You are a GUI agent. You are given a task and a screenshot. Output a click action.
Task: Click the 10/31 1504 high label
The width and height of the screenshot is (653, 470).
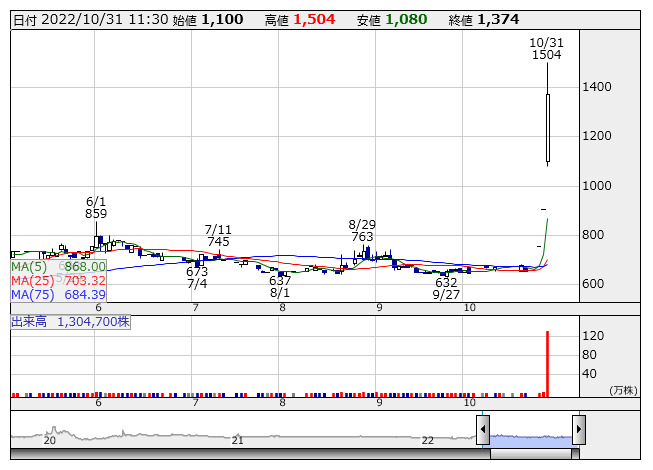point(547,49)
